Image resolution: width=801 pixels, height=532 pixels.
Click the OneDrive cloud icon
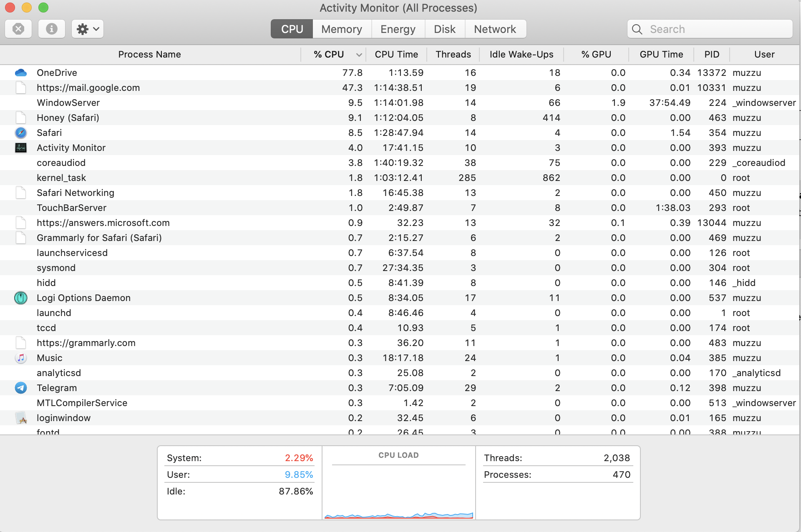coord(21,73)
